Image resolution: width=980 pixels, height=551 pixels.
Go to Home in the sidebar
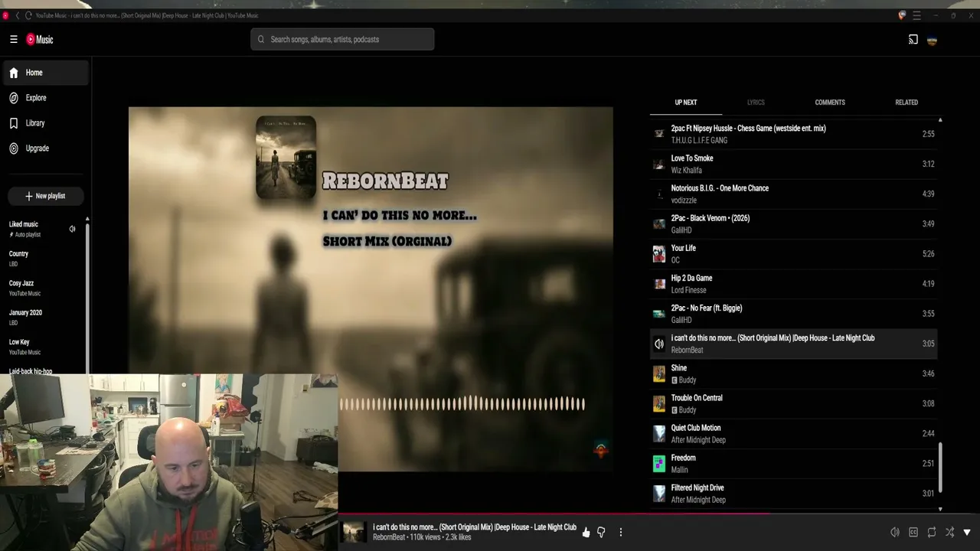coord(44,73)
